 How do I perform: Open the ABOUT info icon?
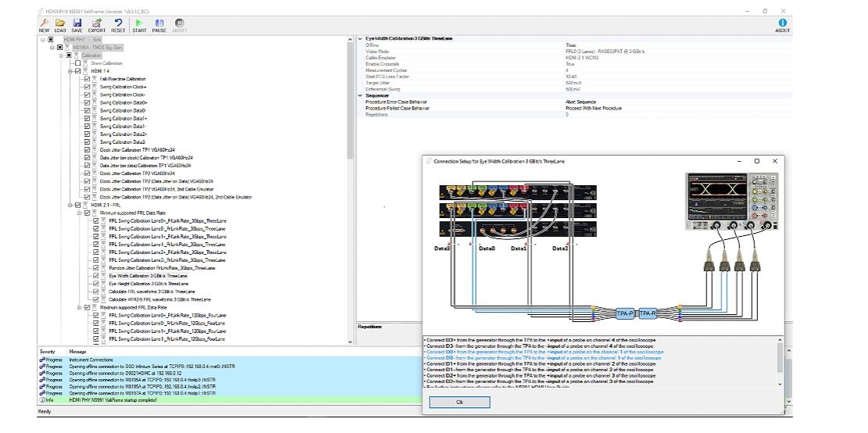[x=782, y=23]
